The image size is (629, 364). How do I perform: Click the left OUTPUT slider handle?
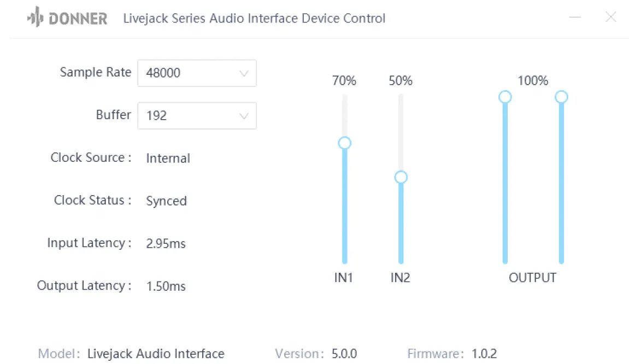point(505,96)
